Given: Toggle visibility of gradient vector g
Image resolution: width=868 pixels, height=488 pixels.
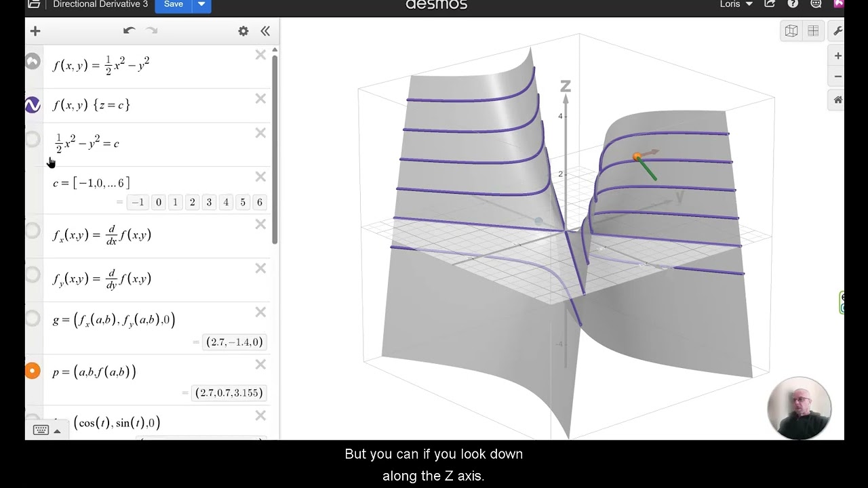Looking at the screenshot, I should (33, 319).
